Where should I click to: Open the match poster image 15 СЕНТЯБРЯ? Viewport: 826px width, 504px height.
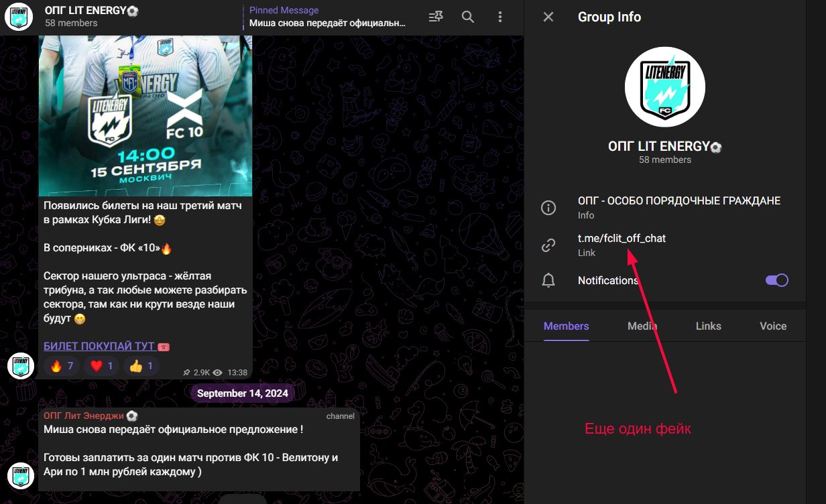point(145,115)
